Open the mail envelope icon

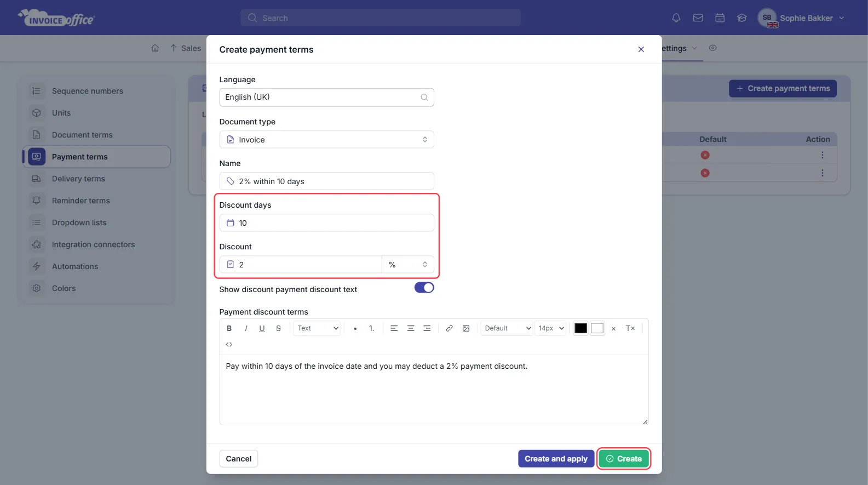point(698,18)
